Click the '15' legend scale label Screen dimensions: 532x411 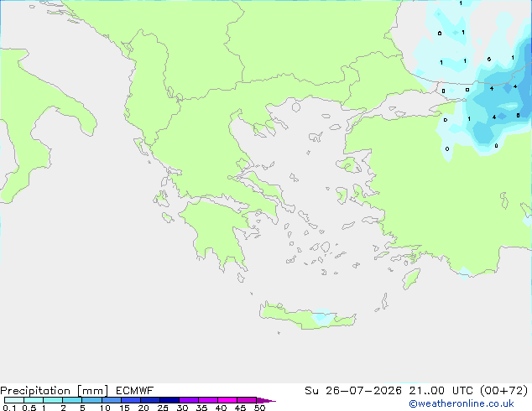tap(124, 408)
